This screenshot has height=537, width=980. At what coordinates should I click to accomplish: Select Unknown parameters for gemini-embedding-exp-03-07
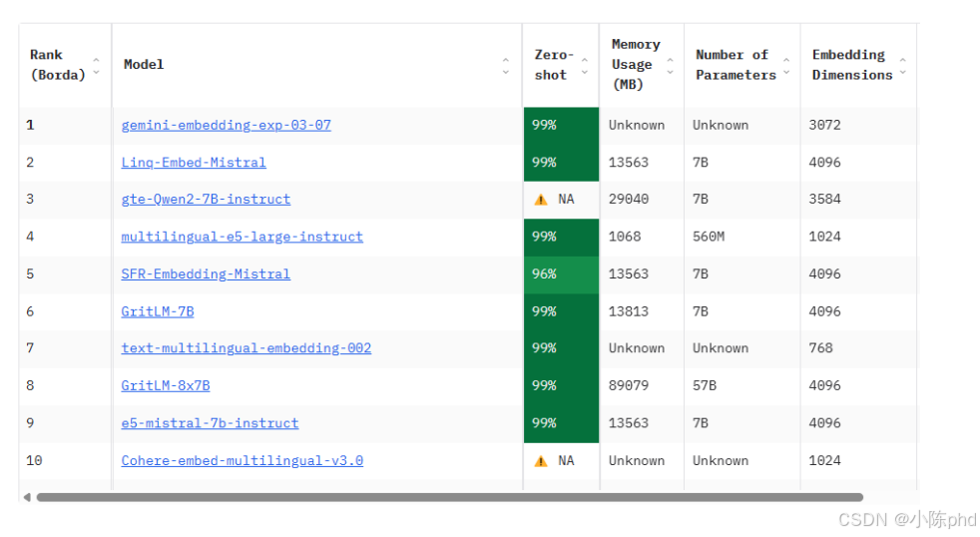coord(720,125)
